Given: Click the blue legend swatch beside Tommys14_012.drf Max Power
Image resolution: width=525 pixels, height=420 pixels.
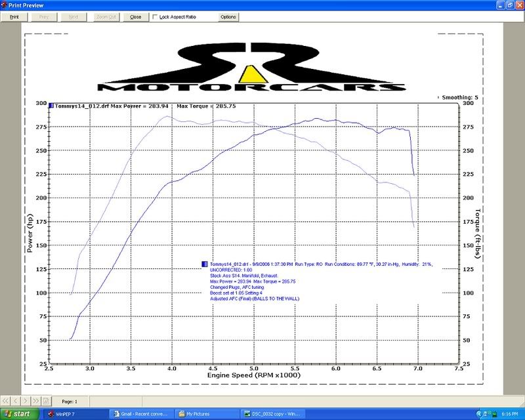Looking at the screenshot, I should pyautogui.click(x=51, y=106).
